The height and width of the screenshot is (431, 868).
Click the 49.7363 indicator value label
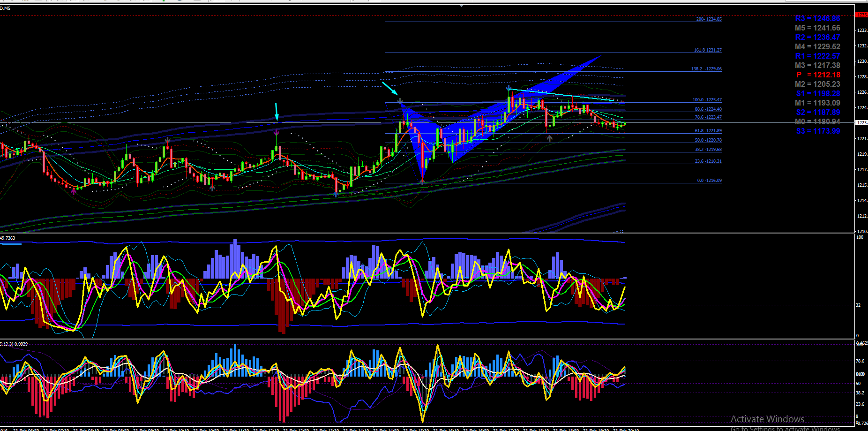pyautogui.click(x=7, y=238)
